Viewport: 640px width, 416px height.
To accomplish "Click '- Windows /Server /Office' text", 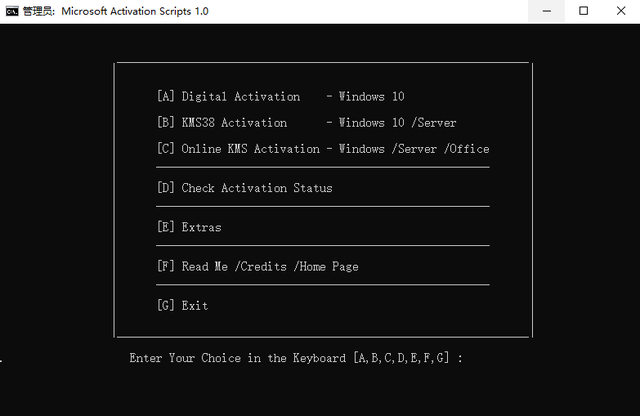I will (x=408, y=149).
